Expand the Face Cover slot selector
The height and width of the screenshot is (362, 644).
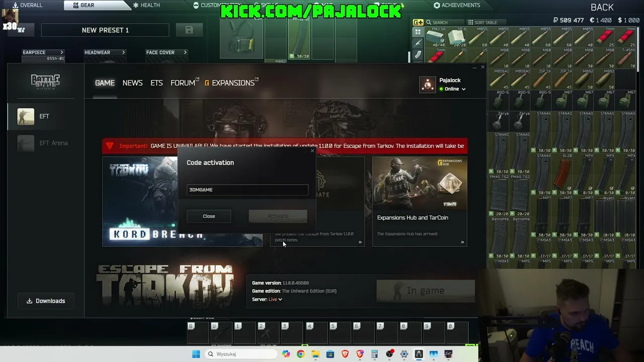tap(167, 52)
